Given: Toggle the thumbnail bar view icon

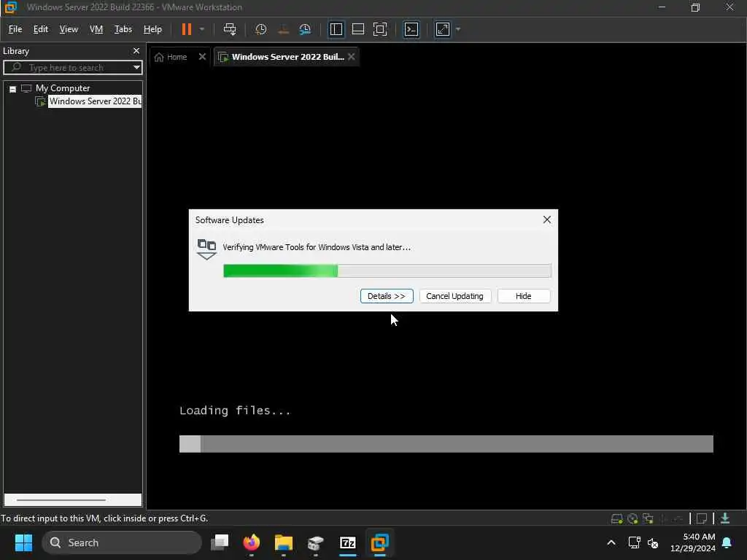Looking at the screenshot, I should [357, 29].
